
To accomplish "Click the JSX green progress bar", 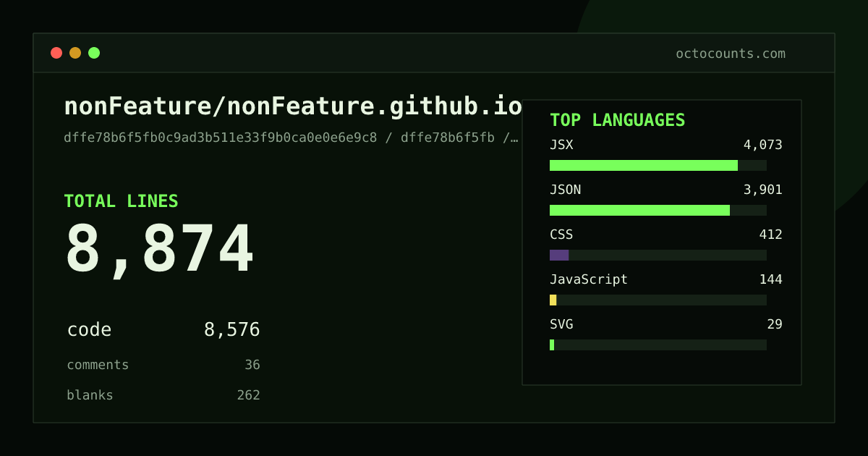I will [x=644, y=165].
